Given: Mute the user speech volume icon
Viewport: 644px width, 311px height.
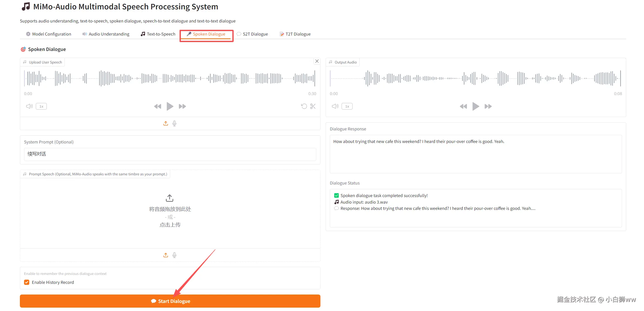Looking at the screenshot, I should (29, 106).
